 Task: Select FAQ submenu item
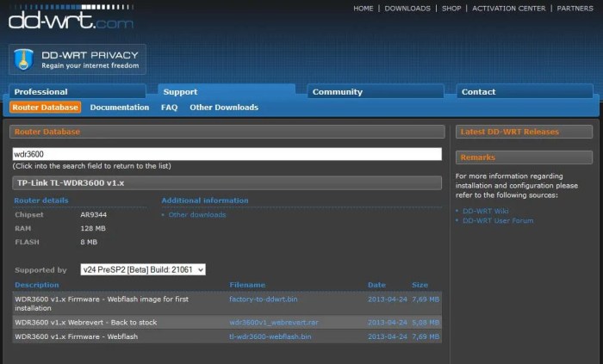[x=169, y=107]
